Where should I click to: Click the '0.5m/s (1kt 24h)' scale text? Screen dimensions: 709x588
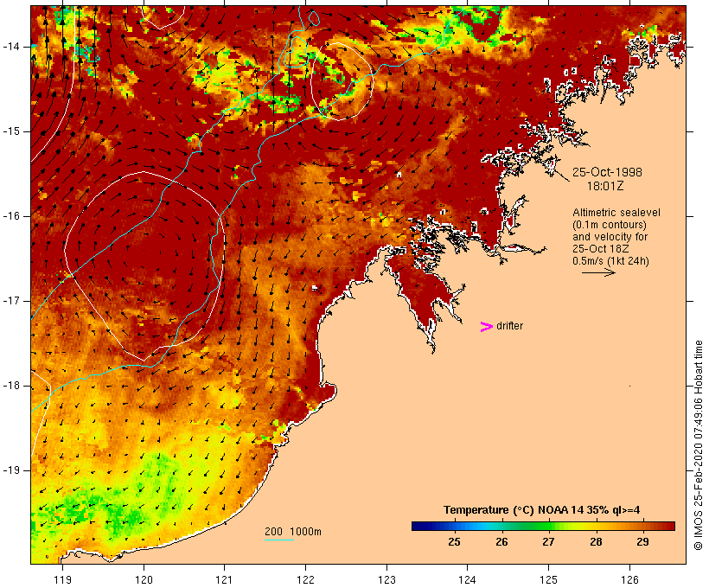[x=610, y=261]
